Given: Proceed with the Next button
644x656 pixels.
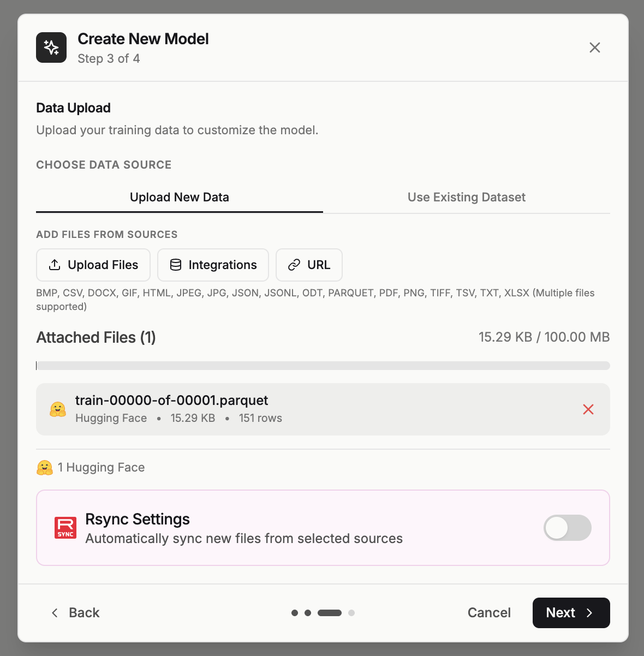Looking at the screenshot, I should (571, 613).
